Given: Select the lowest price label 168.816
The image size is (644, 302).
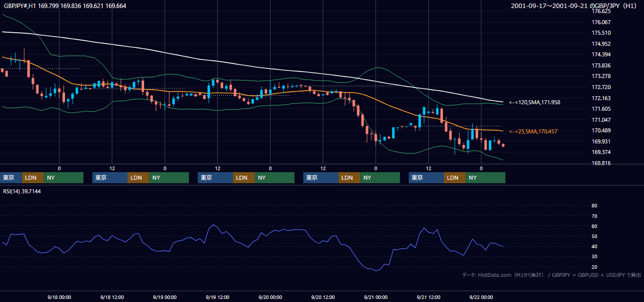Looking at the screenshot, I should pyautogui.click(x=601, y=163).
